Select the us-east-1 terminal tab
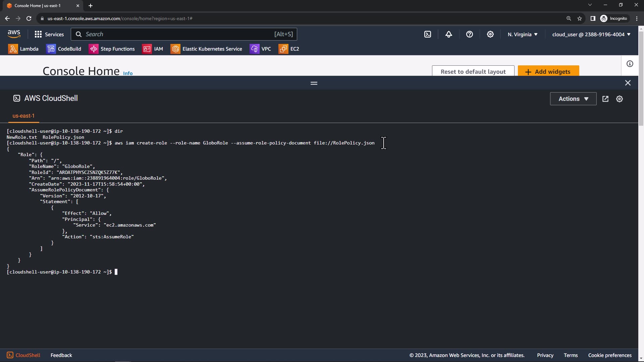This screenshot has height=362, width=644. pyautogui.click(x=23, y=116)
